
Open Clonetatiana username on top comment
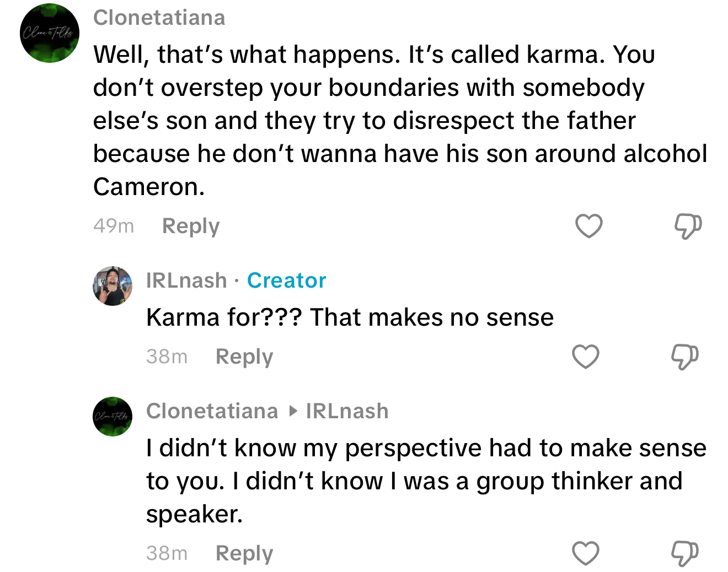point(159,18)
